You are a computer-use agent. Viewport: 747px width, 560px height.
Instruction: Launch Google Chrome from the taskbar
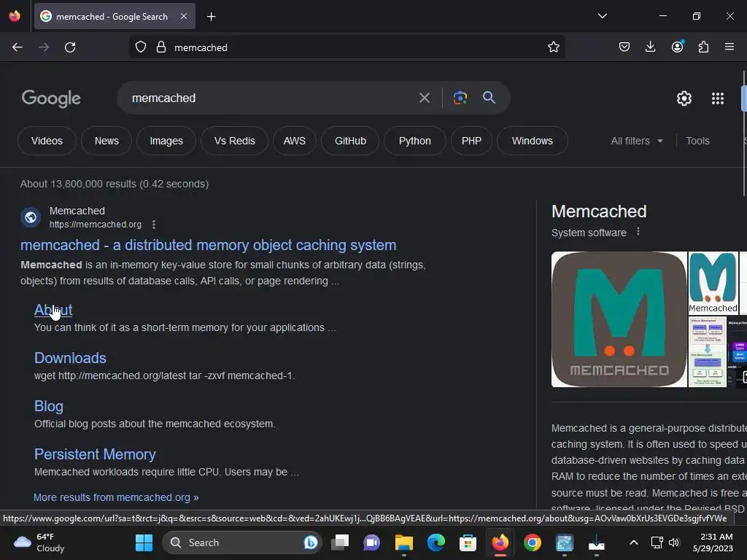(x=532, y=542)
